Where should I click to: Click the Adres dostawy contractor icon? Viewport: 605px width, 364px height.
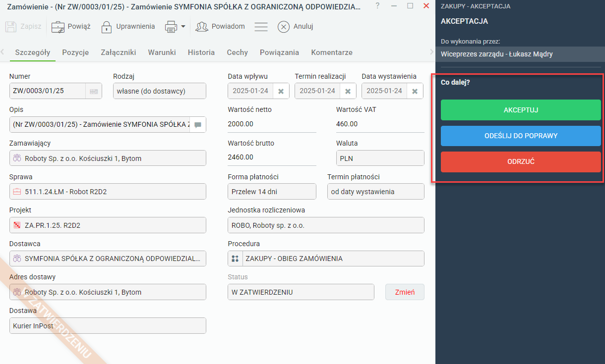[x=17, y=292]
